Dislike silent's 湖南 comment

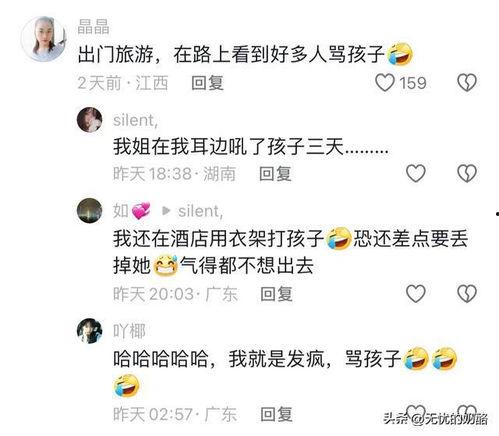coord(467,173)
